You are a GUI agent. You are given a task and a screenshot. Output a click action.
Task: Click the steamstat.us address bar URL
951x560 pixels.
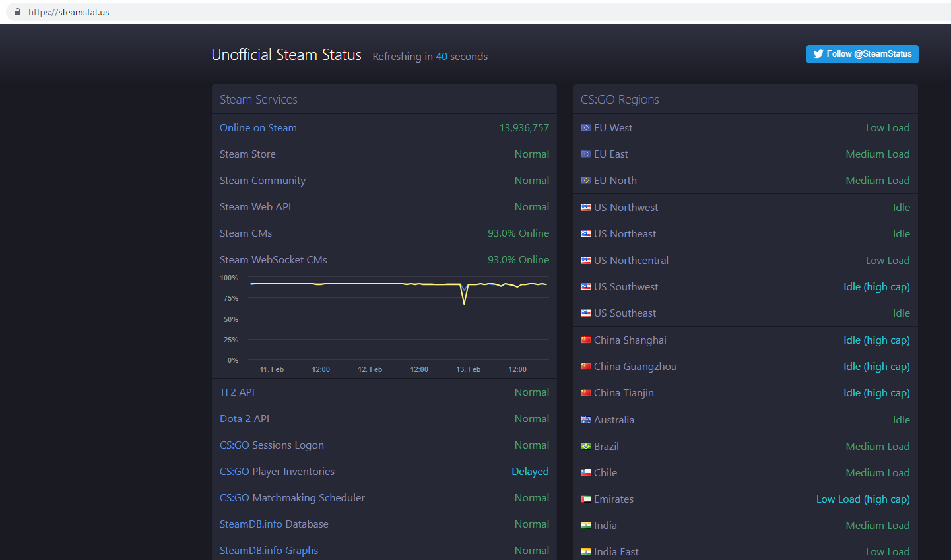(x=69, y=12)
